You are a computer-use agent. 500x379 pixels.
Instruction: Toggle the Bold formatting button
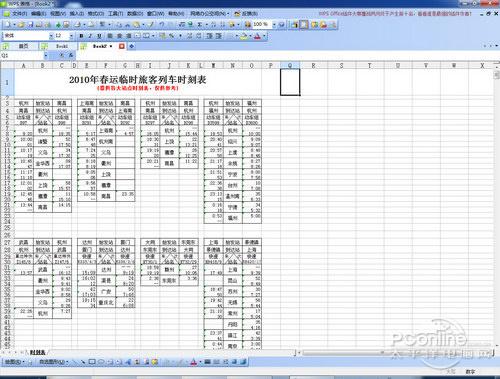point(81,36)
